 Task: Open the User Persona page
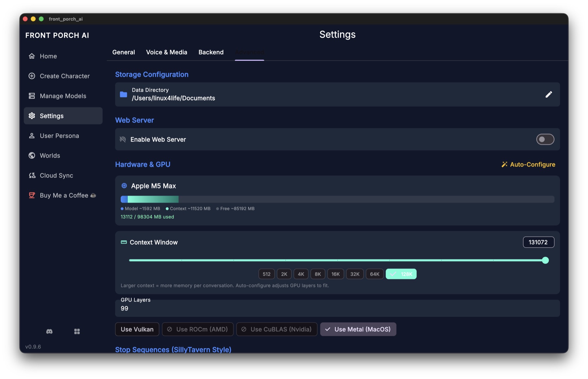(63, 136)
